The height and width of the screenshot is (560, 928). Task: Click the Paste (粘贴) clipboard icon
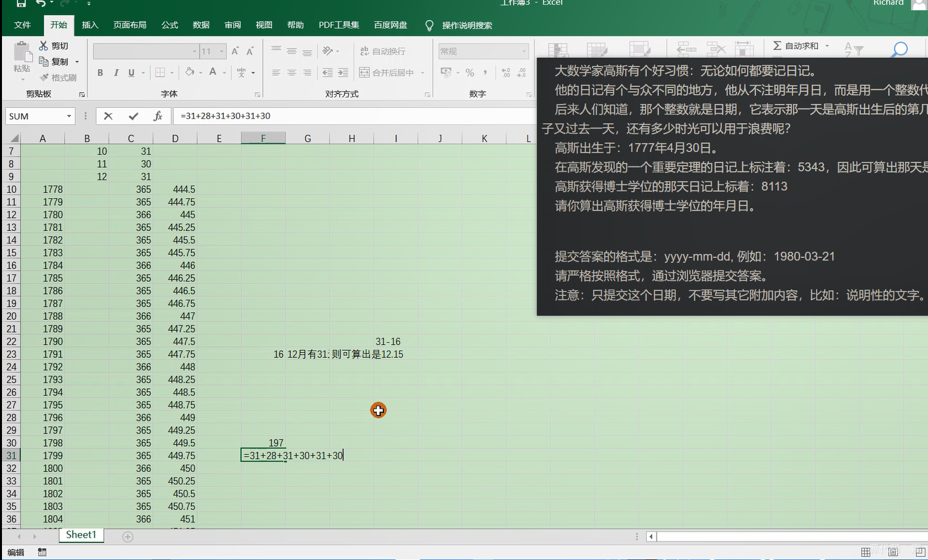22,52
